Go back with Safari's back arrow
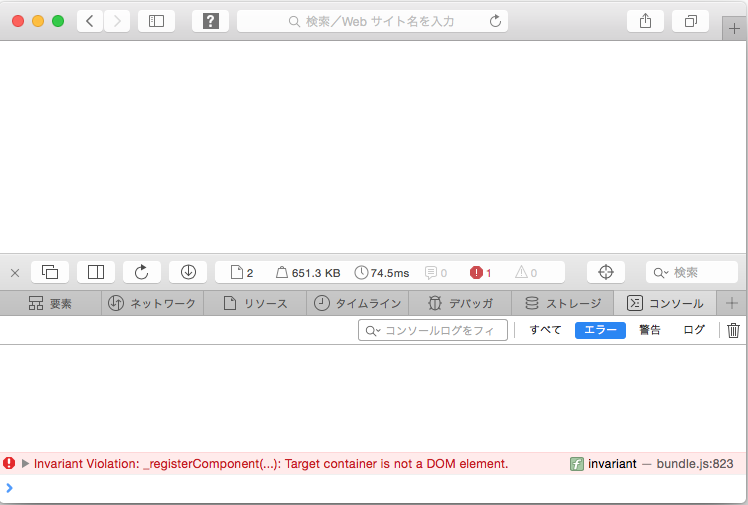Viewport: 748px width, 505px height. tap(90, 21)
